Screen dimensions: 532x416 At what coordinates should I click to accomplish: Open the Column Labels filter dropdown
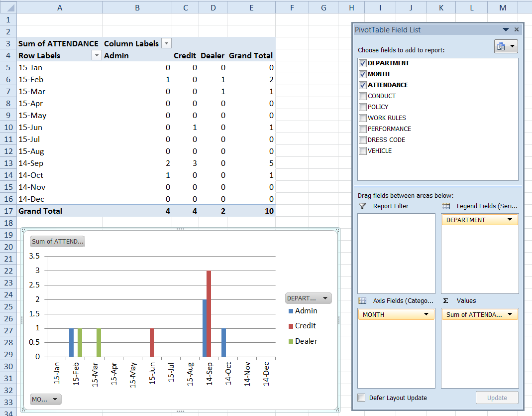[x=167, y=44]
